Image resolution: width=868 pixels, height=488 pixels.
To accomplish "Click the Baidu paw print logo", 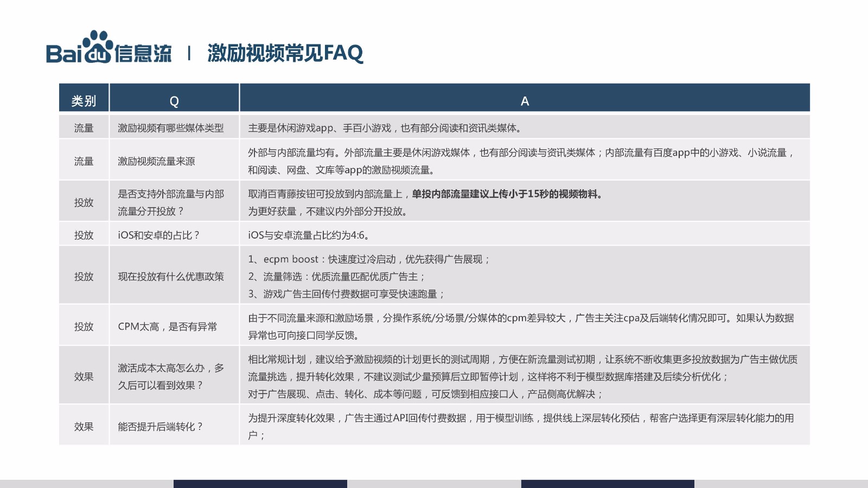I will click(98, 47).
